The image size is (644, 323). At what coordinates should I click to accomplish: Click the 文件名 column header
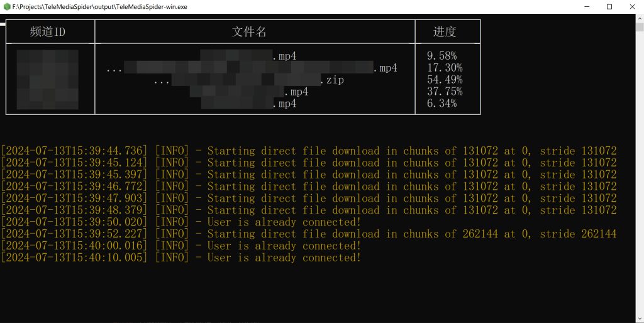tap(254, 31)
